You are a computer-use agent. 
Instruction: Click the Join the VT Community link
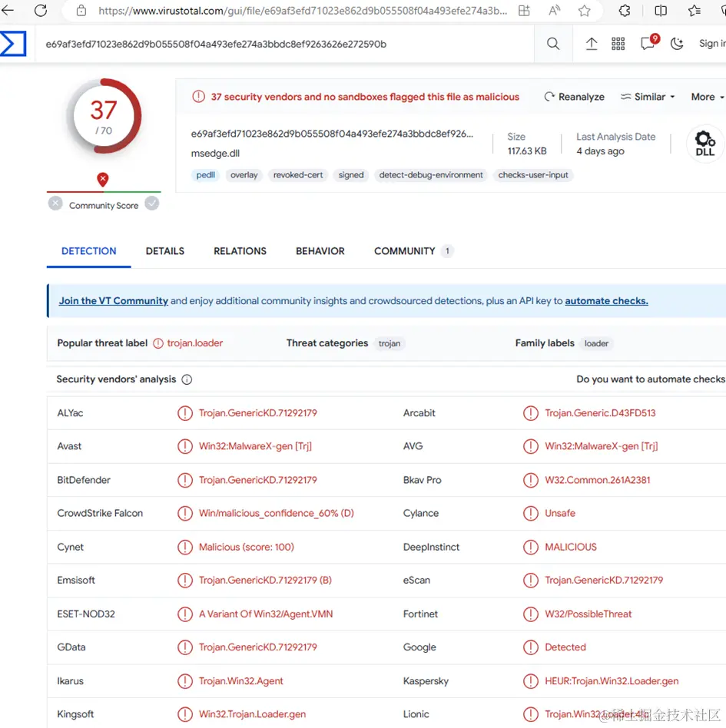[114, 301]
